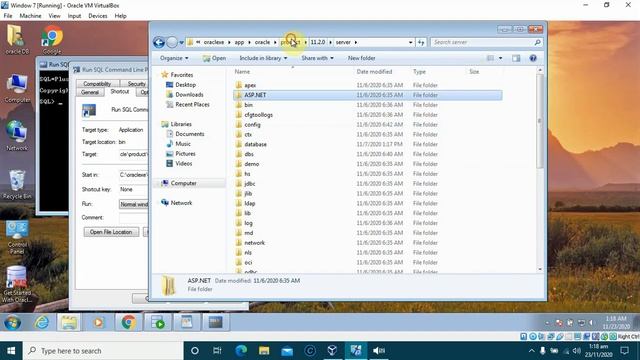
Task: Sort by Date modified column header
Action: click(374, 71)
